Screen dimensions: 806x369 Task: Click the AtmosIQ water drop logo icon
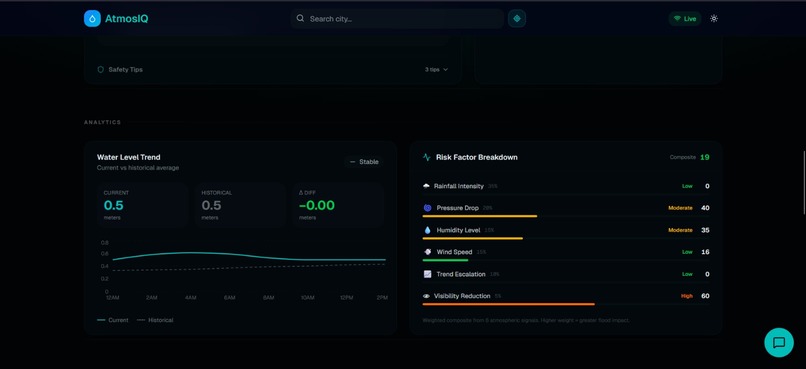(92, 19)
